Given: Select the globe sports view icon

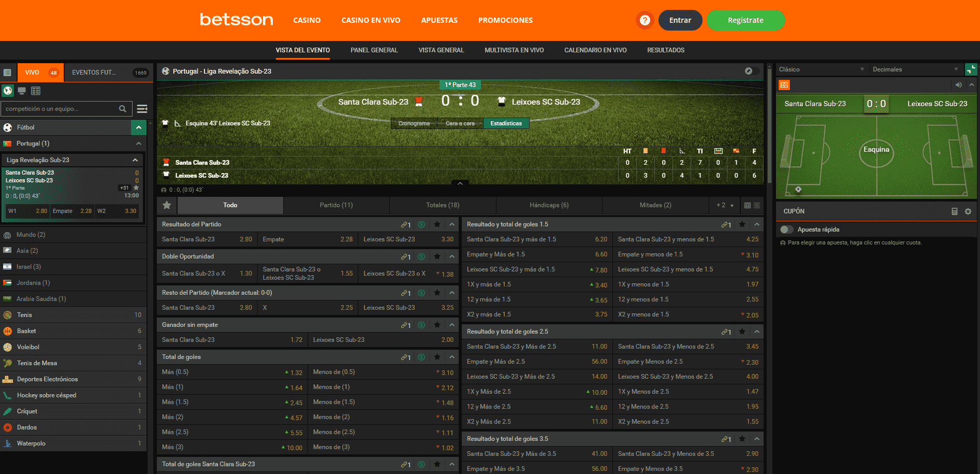Looking at the screenshot, I should (8, 91).
